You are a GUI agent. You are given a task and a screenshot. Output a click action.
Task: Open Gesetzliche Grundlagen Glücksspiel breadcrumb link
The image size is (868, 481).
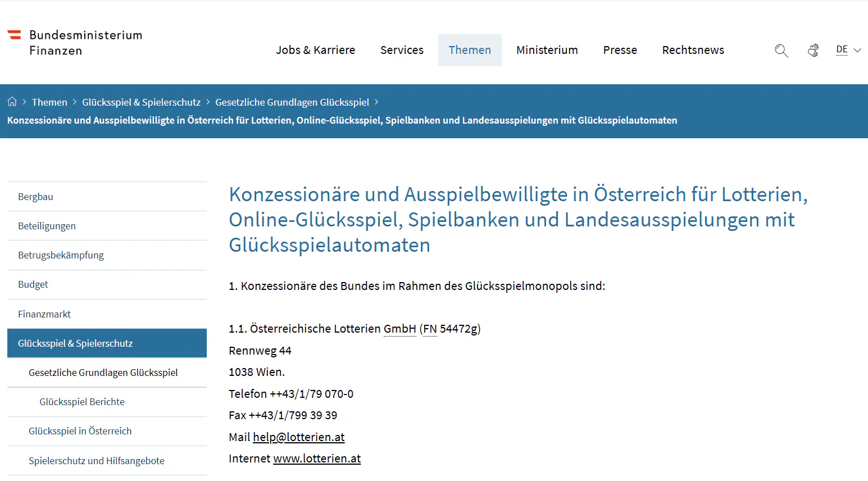tap(292, 102)
